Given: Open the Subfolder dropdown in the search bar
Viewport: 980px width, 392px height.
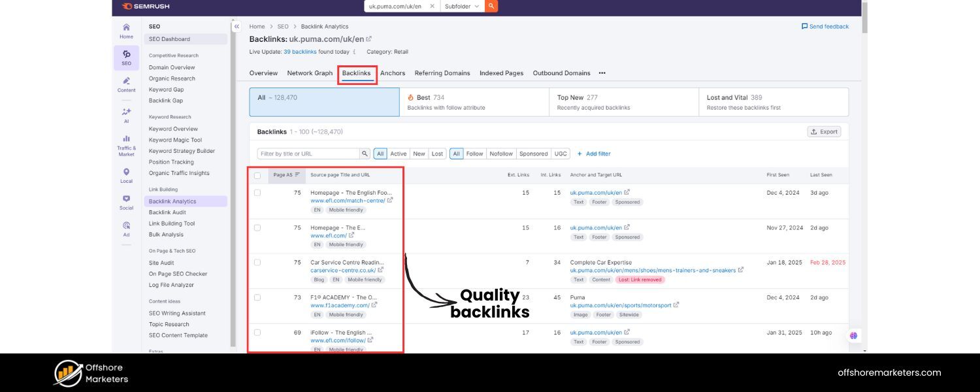Looking at the screenshot, I should (461, 7).
